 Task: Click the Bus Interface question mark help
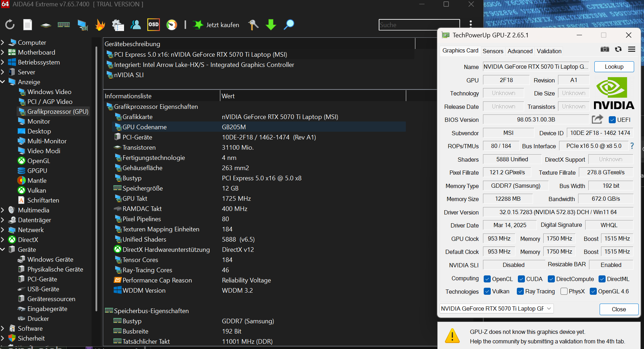(x=632, y=146)
